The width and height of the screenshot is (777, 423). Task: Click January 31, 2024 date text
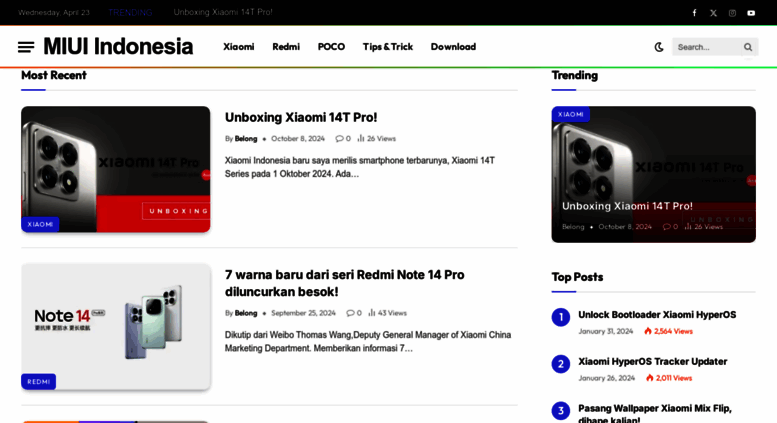point(606,331)
